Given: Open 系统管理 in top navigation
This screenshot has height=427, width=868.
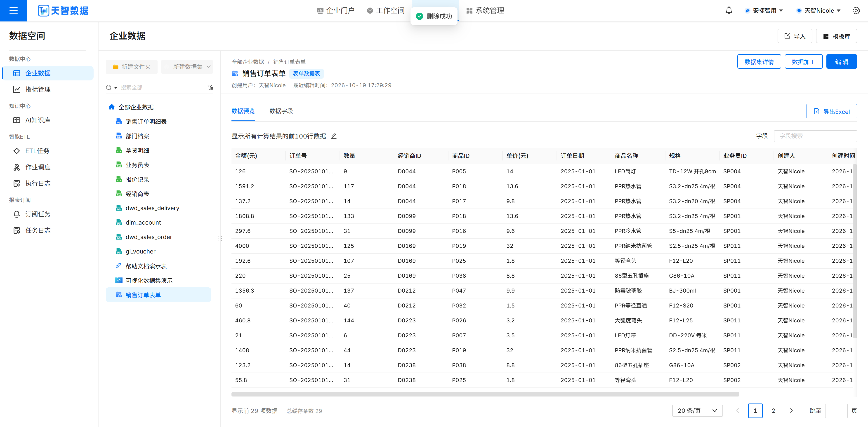Looking at the screenshot, I should click(x=485, y=10).
